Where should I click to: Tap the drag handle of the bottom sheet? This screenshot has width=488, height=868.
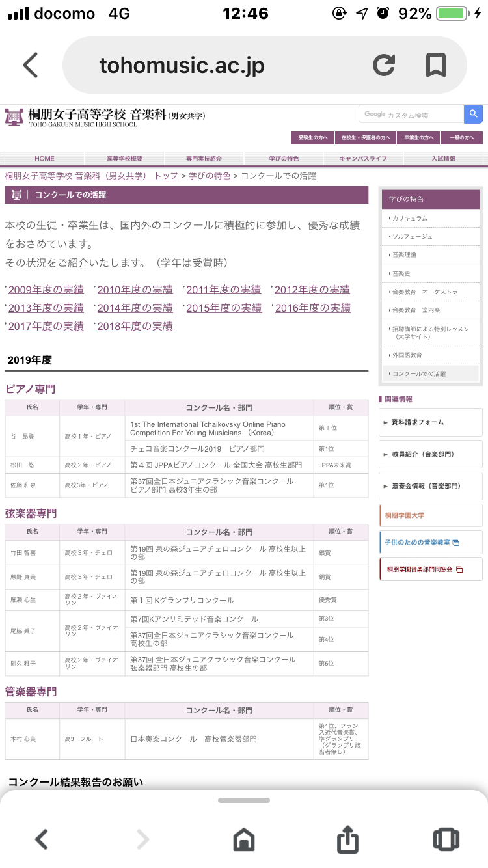[x=244, y=800]
